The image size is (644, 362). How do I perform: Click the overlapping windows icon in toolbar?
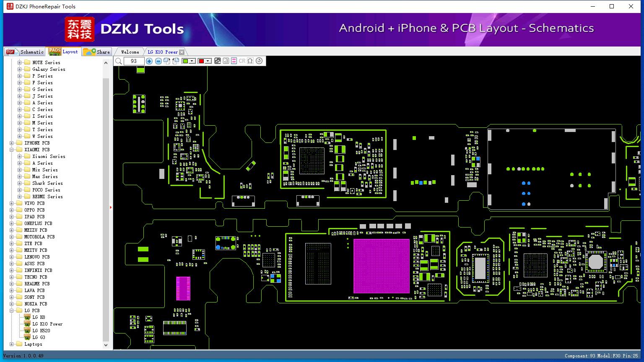pos(218,61)
